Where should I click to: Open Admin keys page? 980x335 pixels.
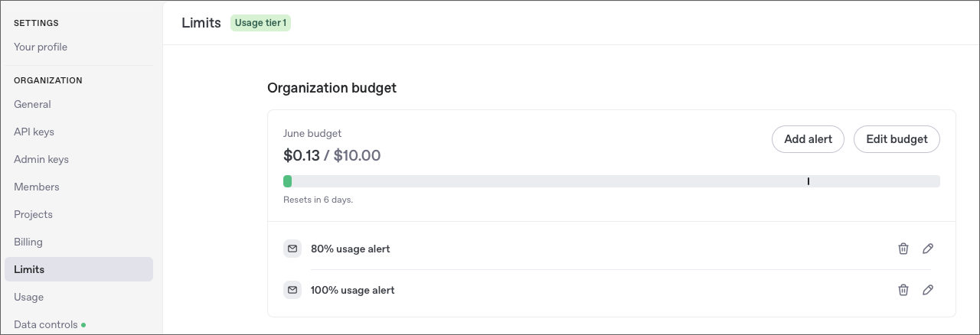[41, 159]
